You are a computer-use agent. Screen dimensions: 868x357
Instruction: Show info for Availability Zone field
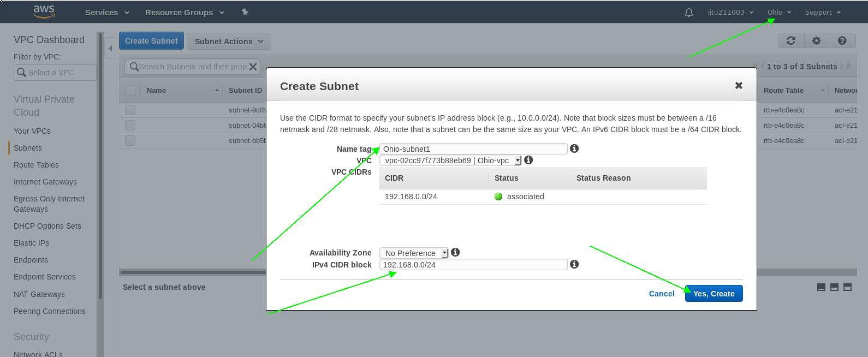point(455,252)
